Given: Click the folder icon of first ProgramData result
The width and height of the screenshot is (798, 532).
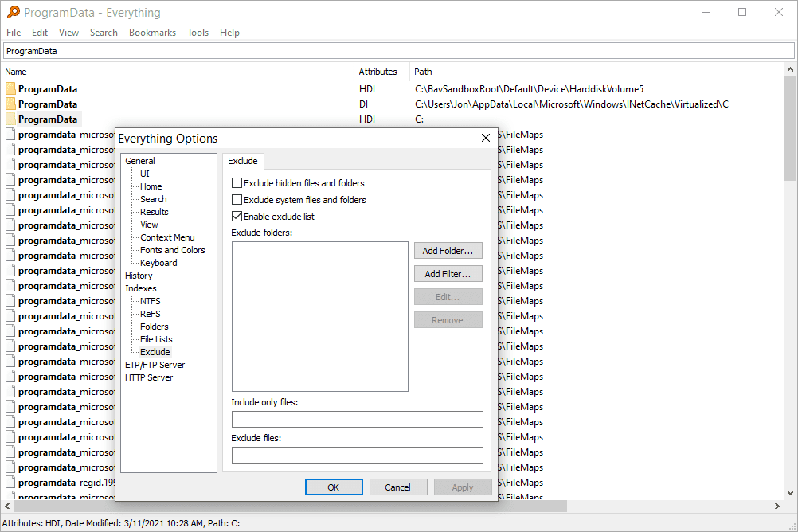Looking at the screenshot, I should point(10,89).
